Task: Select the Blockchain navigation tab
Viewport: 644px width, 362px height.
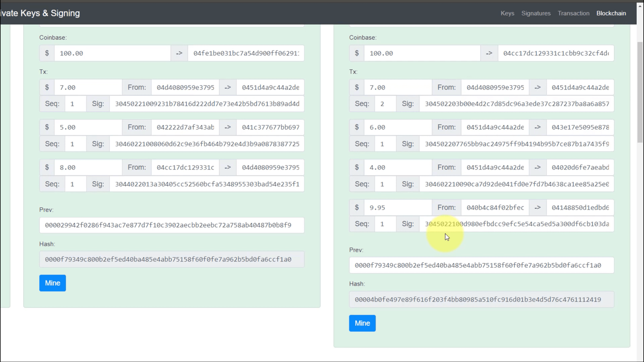Action: click(x=612, y=13)
